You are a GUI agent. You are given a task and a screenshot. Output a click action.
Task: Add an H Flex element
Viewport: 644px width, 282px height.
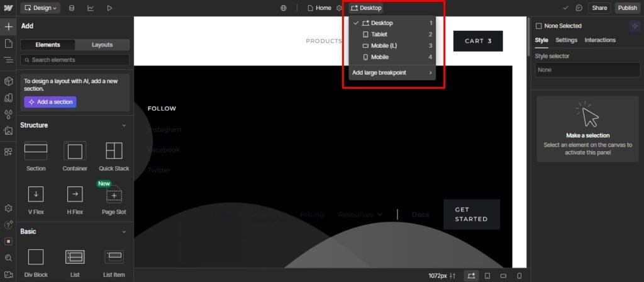[x=75, y=200]
